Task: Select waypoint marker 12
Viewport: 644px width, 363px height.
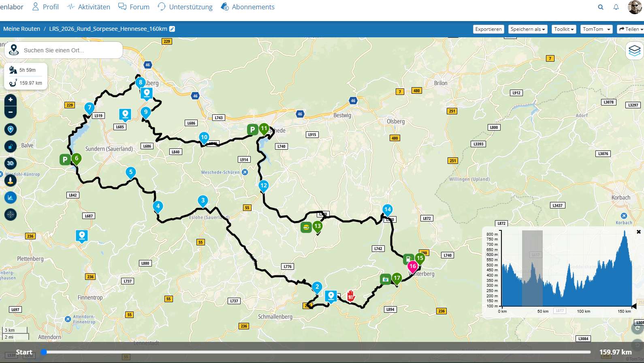Action: click(x=264, y=186)
